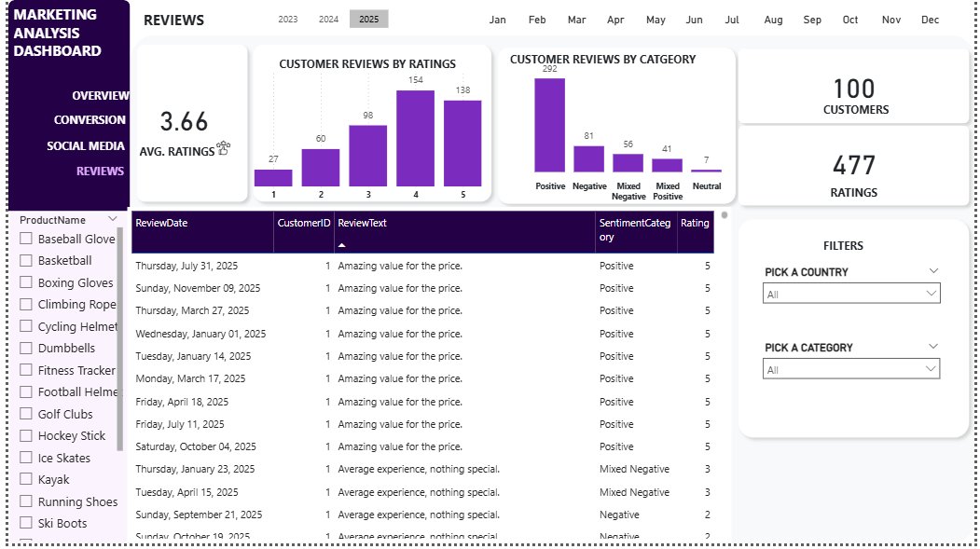Select the rating 3 bar showing 98
Screen dimensions: 980x549
coord(367,154)
